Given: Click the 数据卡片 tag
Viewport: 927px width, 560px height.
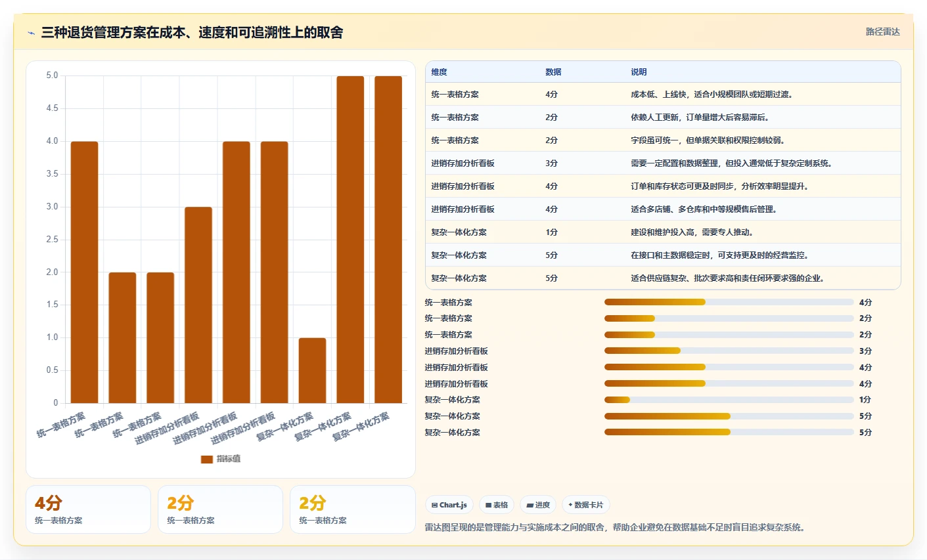Looking at the screenshot, I should pyautogui.click(x=586, y=505).
